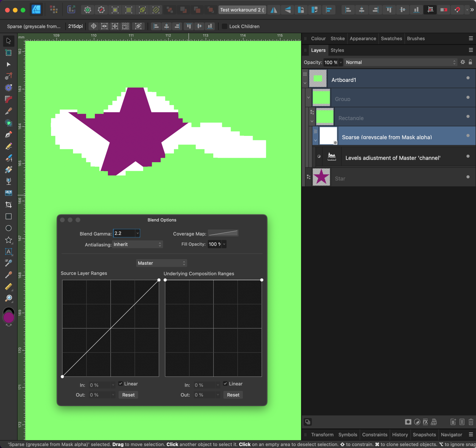Open the Blend Gamma dropdown
Image resolution: width=476 pixels, height=448 pixels.
[x=137, y=233]
